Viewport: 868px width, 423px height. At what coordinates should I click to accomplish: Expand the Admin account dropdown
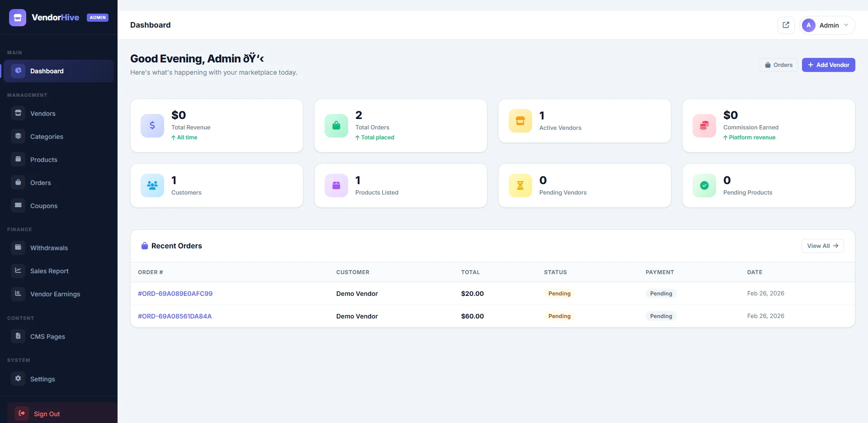tap(847, 25)
